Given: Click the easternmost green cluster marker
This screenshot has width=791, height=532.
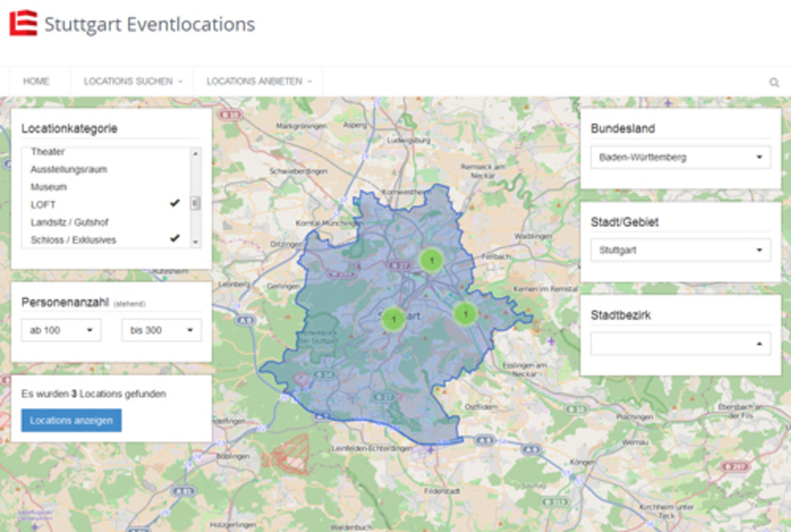Looking at the screenshot, I should tap(465, 313).
